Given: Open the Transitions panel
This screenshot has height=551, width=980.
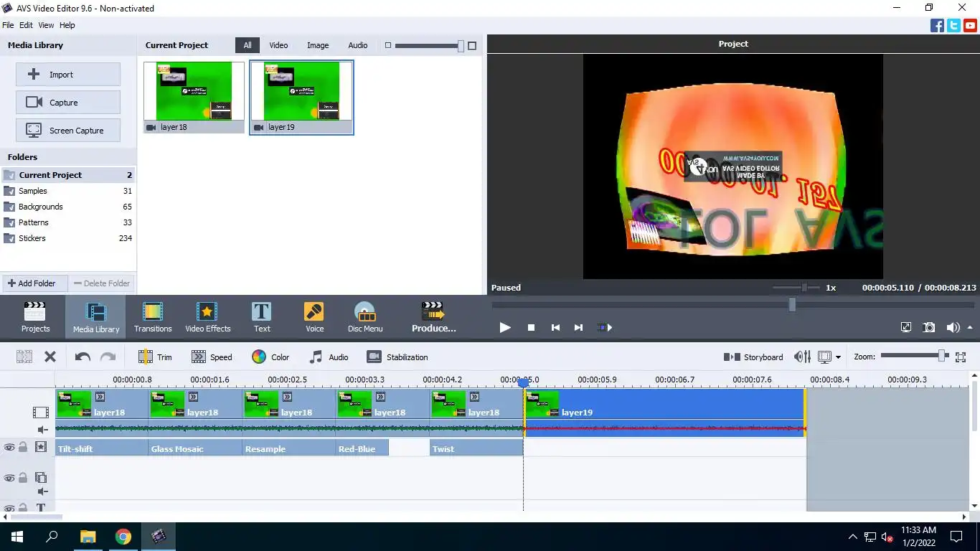Looking at the screenshot, I should [x=153, y=317].
